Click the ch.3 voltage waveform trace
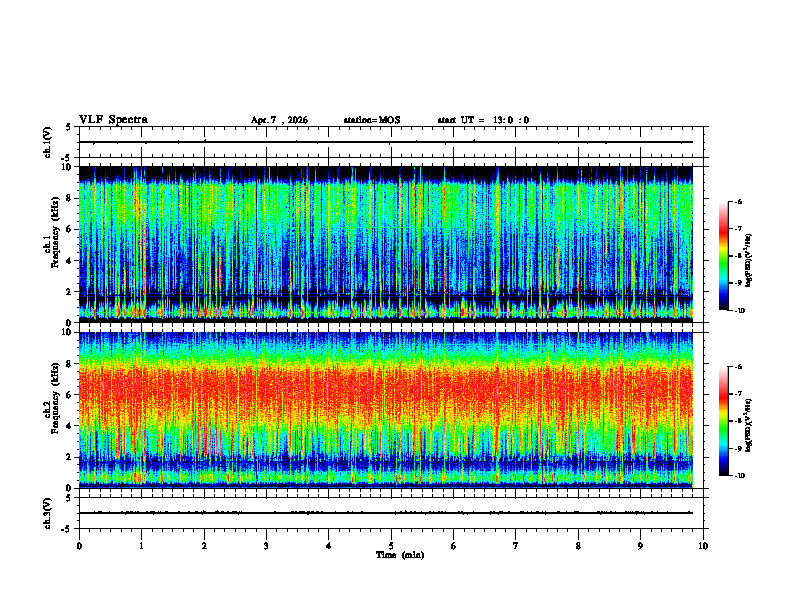This screenshot has height=612, width=792. (386, 513)
